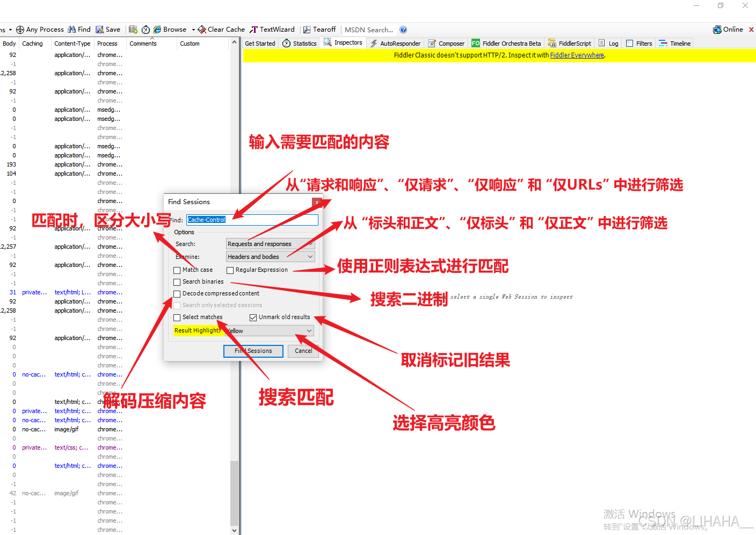
Task: Click the timer stopwatch icon in toolbar
Action: pos(146,30)
